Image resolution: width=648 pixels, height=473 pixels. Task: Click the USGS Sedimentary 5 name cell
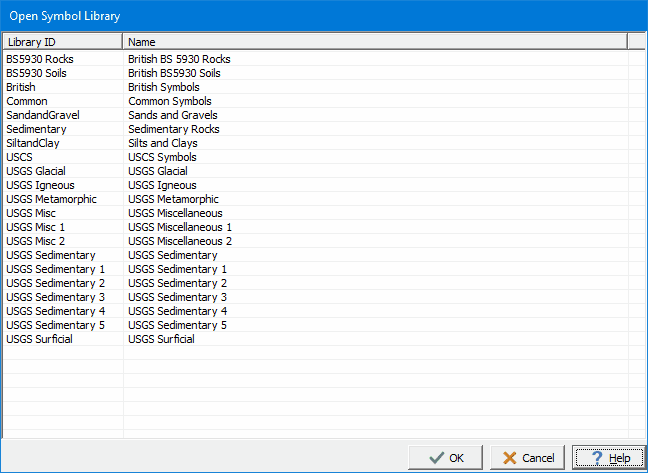(177, 325)
